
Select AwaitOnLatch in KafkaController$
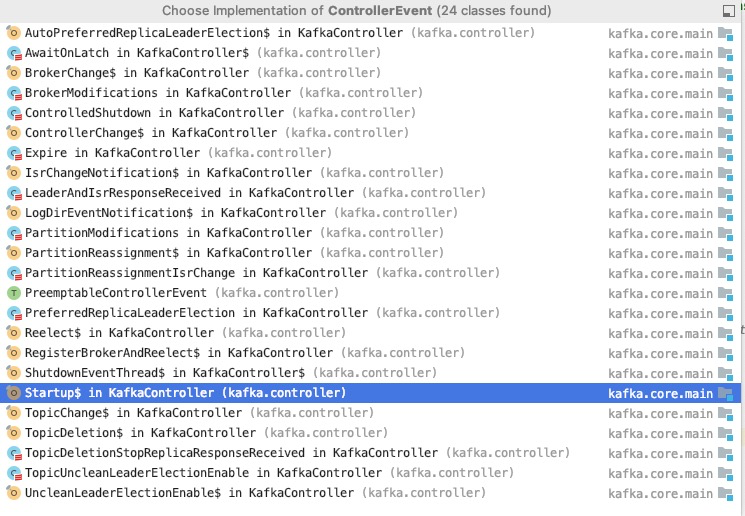(x=371, y=53)
